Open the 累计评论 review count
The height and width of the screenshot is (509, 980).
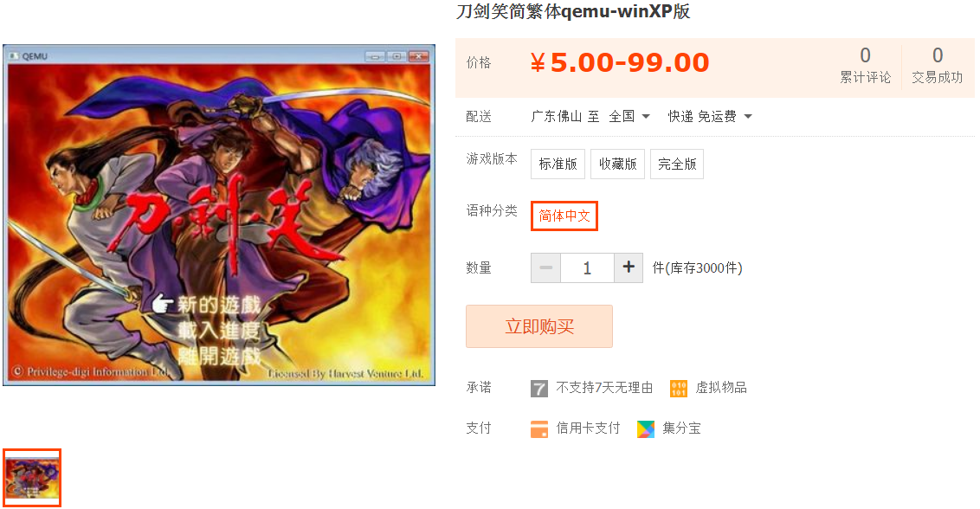click(x=865, y=65)
